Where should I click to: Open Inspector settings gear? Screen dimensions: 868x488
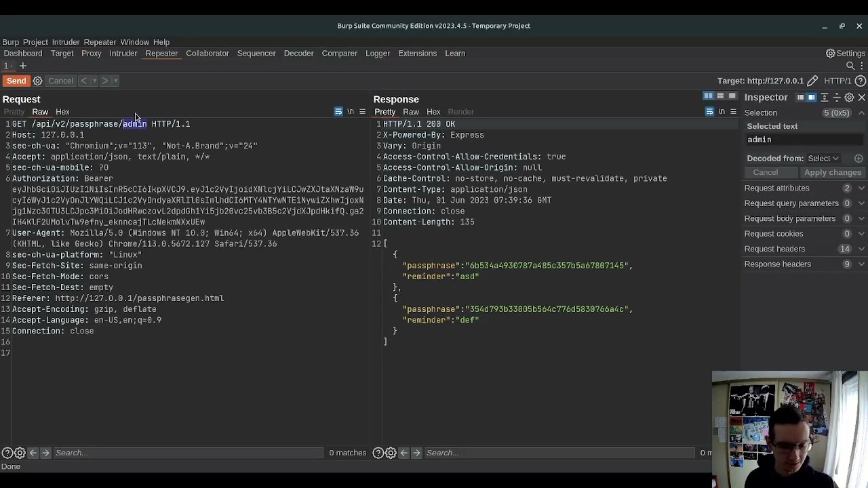coord(849,98)
